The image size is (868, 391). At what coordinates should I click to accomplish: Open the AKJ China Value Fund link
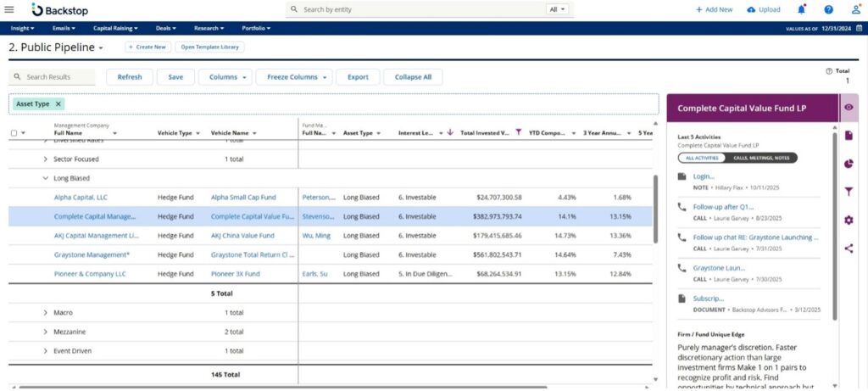click(242, 235)
